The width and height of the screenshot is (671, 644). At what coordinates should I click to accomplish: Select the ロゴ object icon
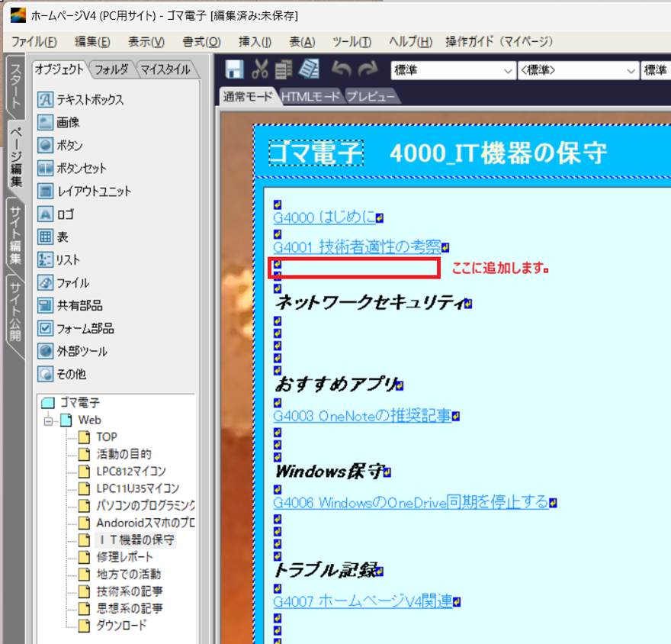click(x=45, y=214)
